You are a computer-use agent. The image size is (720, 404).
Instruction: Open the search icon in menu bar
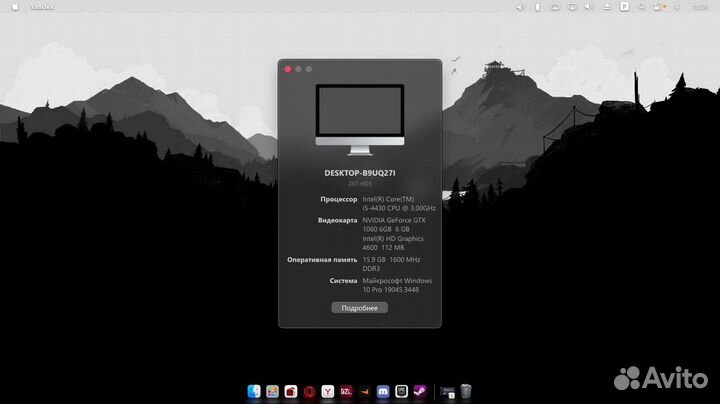pos(642,7)
